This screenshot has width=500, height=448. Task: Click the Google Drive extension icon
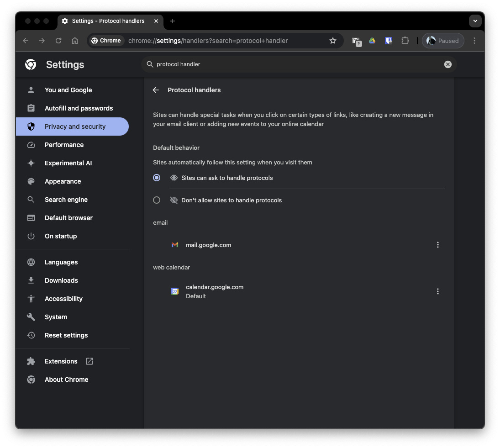(372, 41)
